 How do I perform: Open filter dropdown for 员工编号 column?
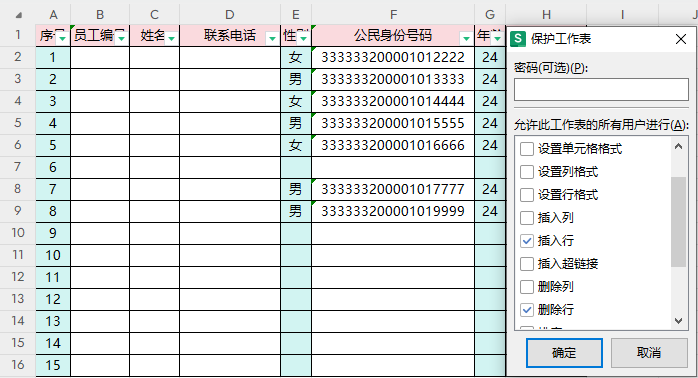pos(121,39)
